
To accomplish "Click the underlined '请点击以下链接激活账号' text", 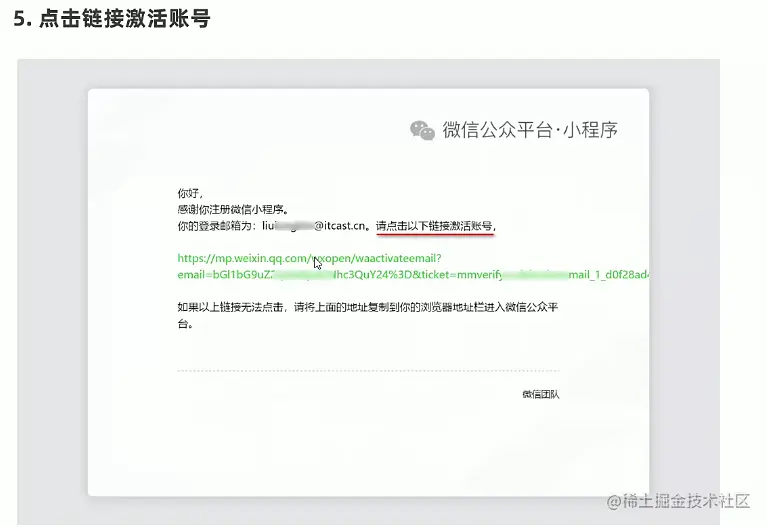I will click(x=434, y=226).
